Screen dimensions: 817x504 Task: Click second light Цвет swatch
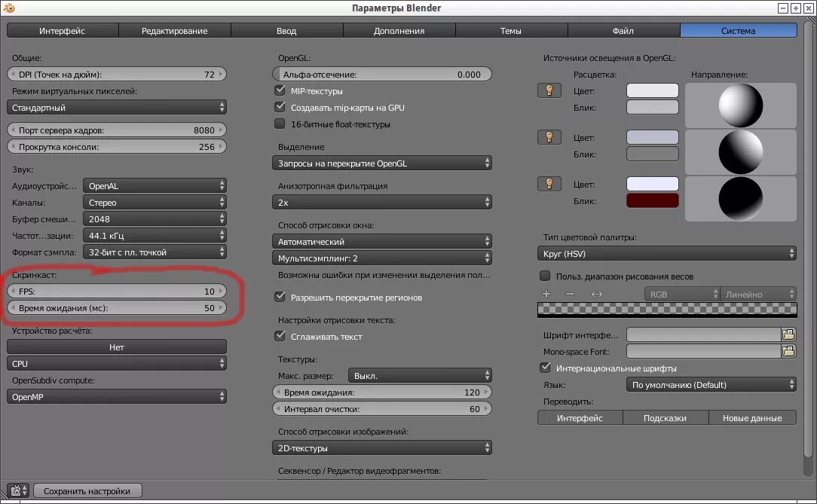(x=653, y=137)
